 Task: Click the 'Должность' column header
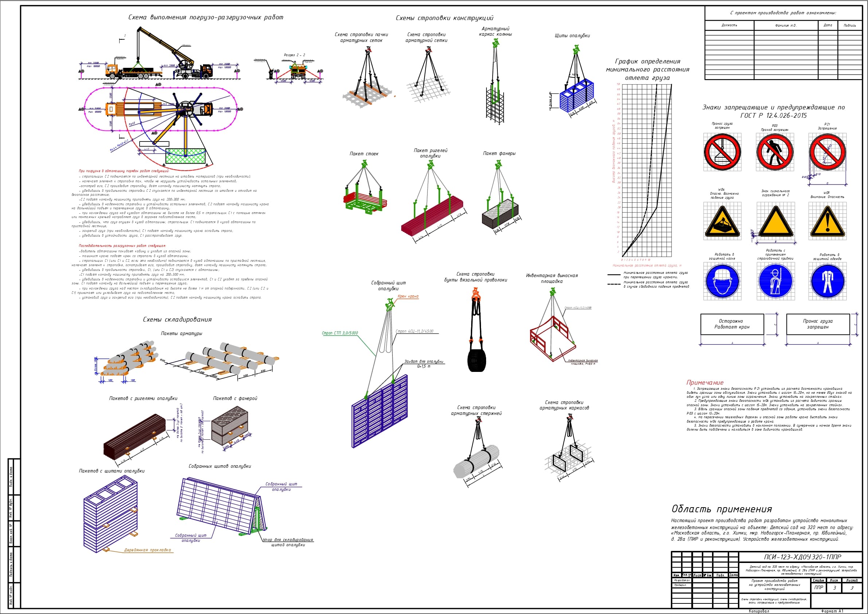[x=729, y=26]
